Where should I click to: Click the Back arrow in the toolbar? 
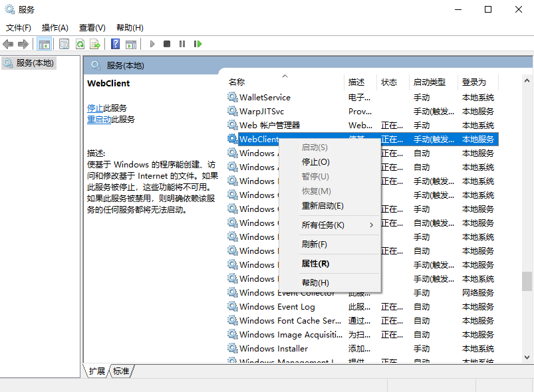8,44
